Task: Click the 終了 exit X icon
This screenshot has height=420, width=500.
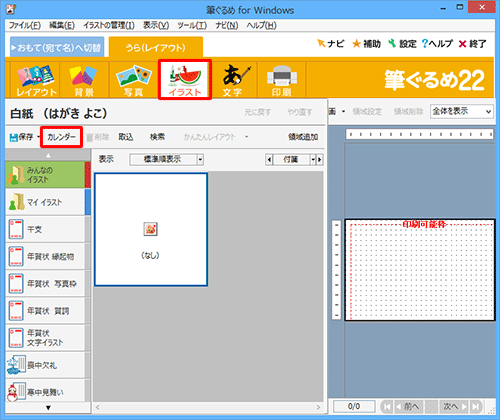Action: [472, 44]
